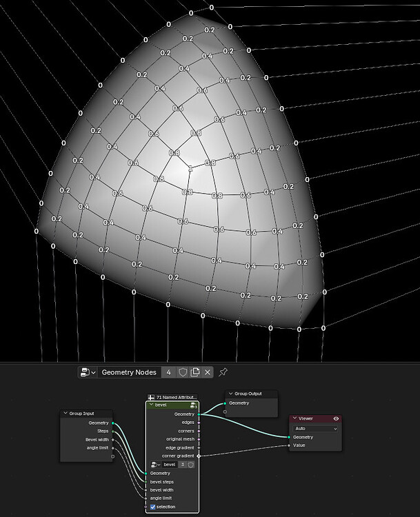This screenshot has width=420, height=517.
Task: Click bevel node Geometry input socket
Action: tap(146, 474)
